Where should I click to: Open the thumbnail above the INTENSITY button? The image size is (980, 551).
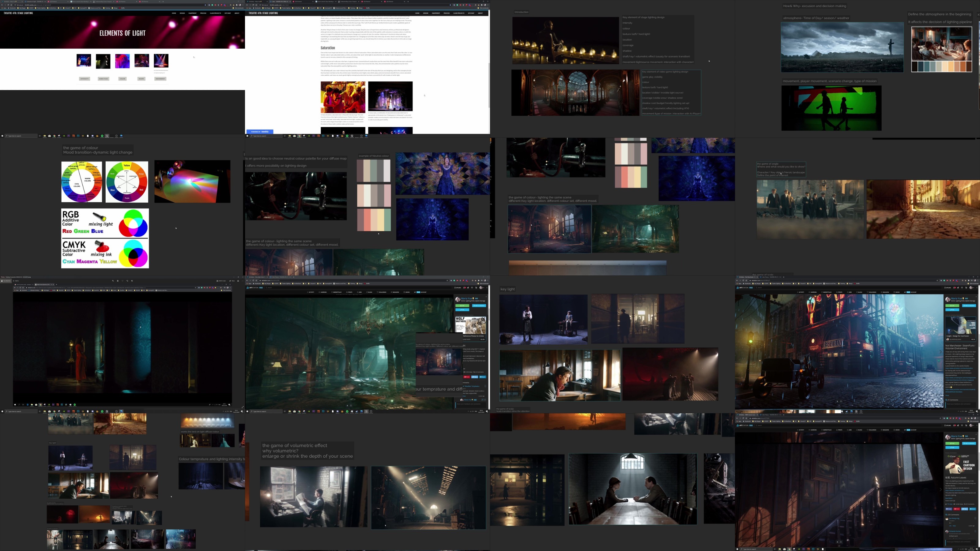pos(84,61)
